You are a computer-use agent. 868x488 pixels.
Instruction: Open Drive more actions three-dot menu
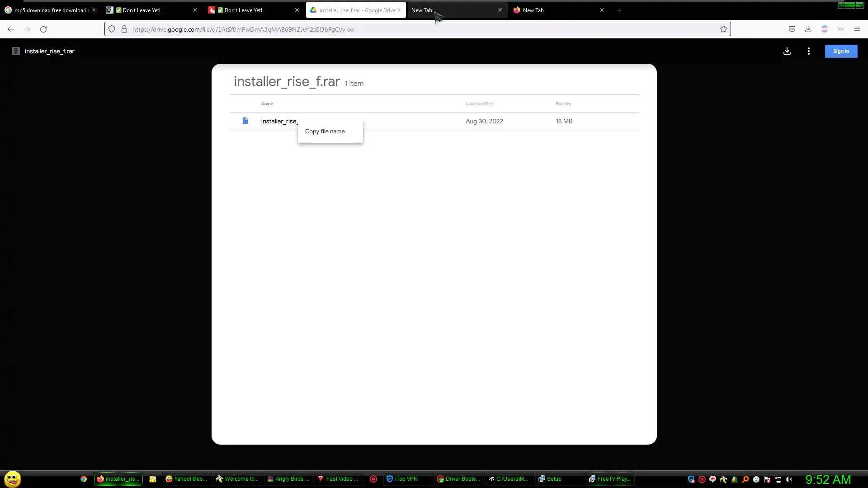click(808, 51)
